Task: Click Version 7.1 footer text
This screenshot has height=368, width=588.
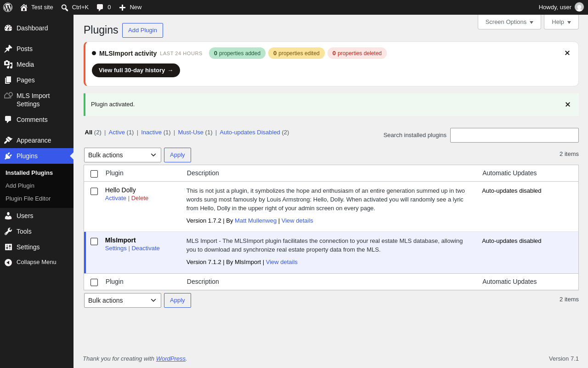Action: click(x=564, y=359)
